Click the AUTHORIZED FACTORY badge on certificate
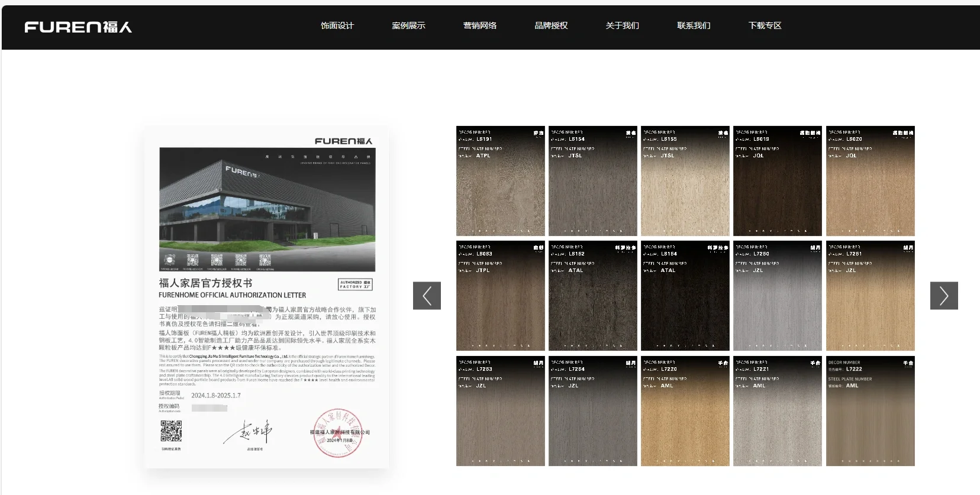 point(356,284)
